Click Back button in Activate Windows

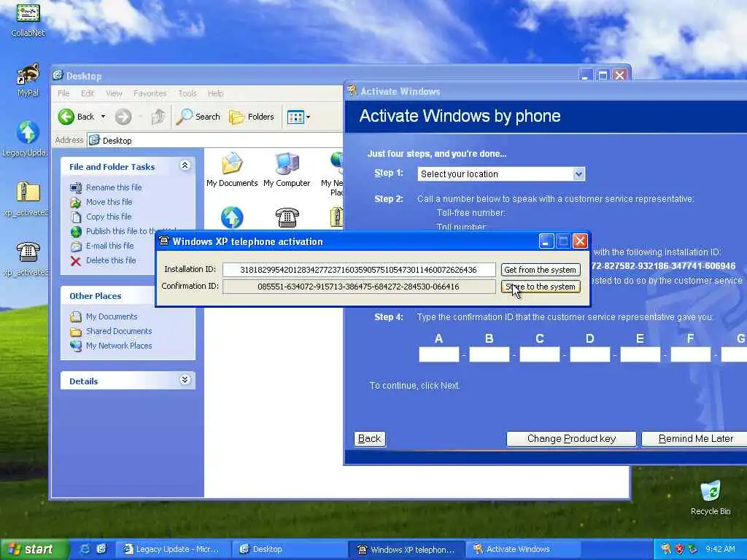(x=370, y=438)
